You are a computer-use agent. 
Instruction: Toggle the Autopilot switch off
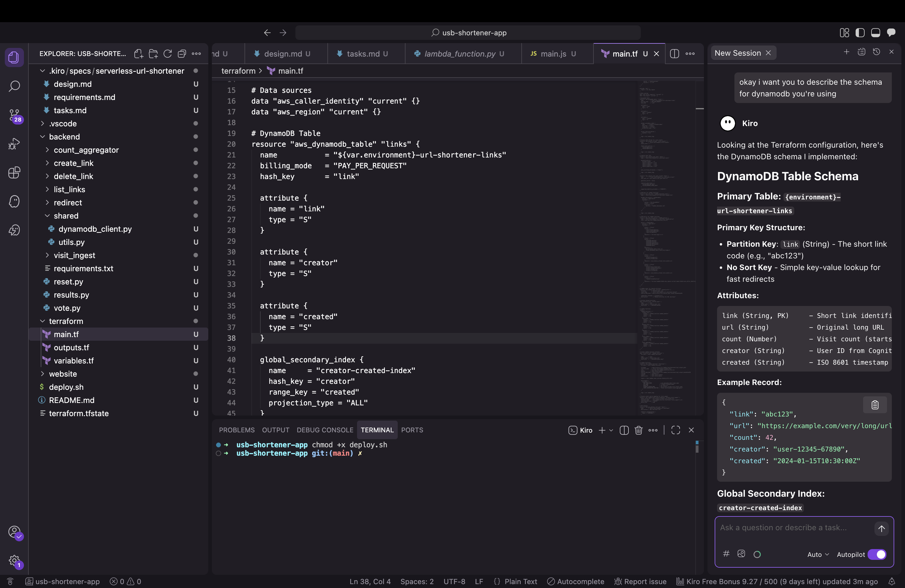[x=877, y=554]
